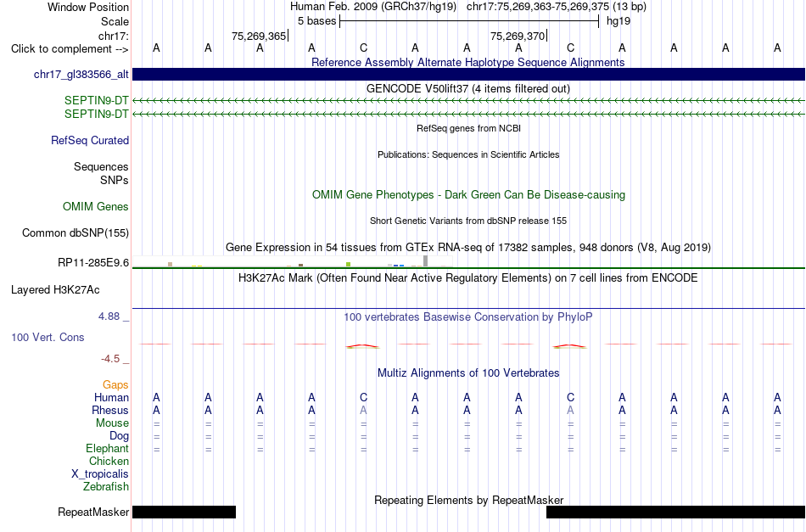Open Short Genetic Variants from dbSNP title
The image size is (806, 532).
[x=468, y=221]
